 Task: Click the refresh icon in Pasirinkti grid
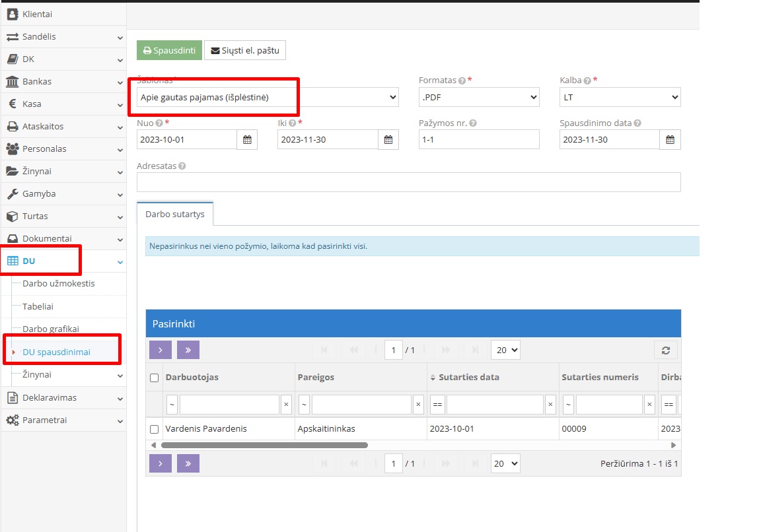pos(666,350)
